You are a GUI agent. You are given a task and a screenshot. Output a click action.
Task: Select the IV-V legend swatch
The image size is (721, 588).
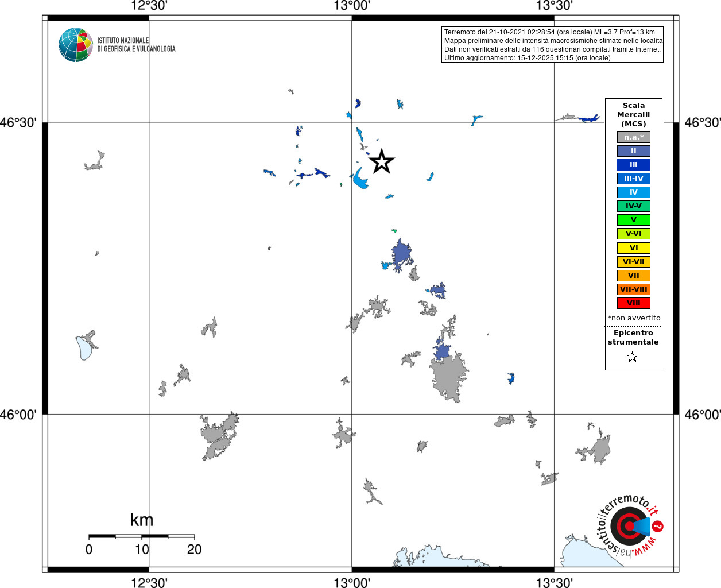point(634,206)
